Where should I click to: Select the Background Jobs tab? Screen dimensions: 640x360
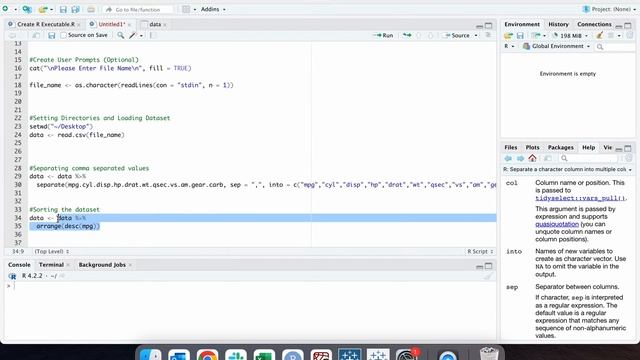(102, 265)
